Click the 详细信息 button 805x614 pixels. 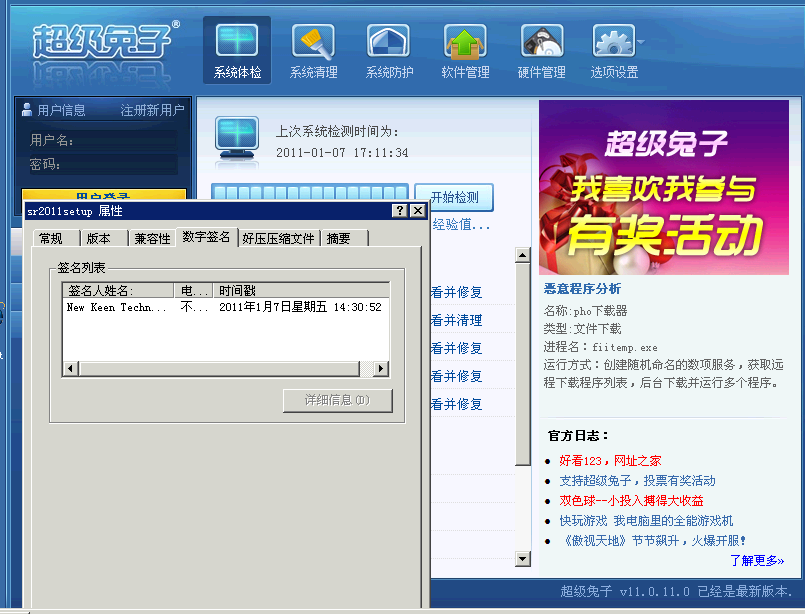tap(337, 400)
